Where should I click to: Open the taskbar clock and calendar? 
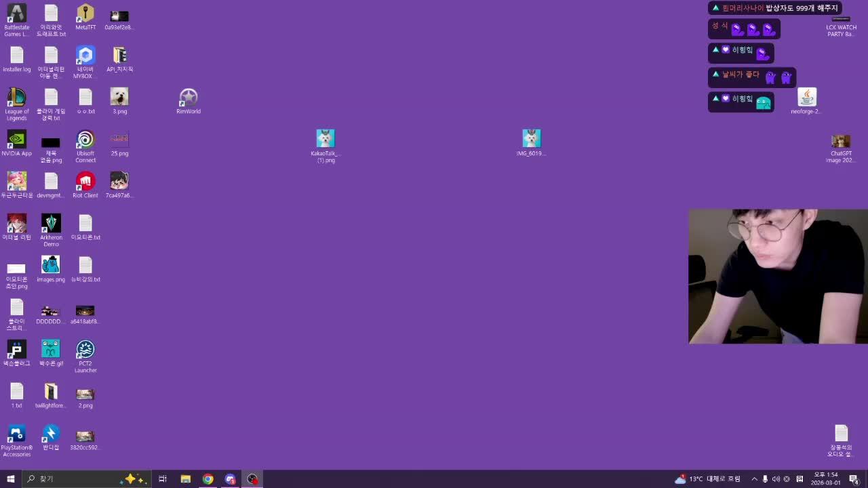click(x=825, y=479)
